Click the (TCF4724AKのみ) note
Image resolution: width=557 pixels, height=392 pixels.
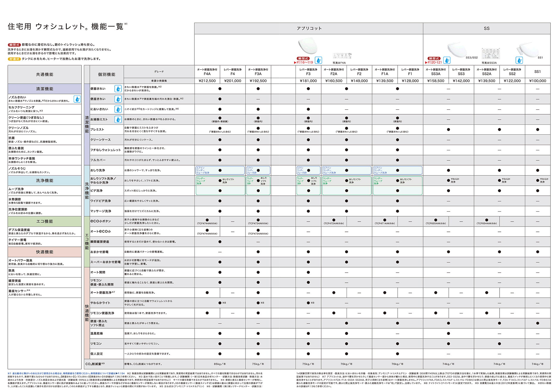[x=334, y=223]
